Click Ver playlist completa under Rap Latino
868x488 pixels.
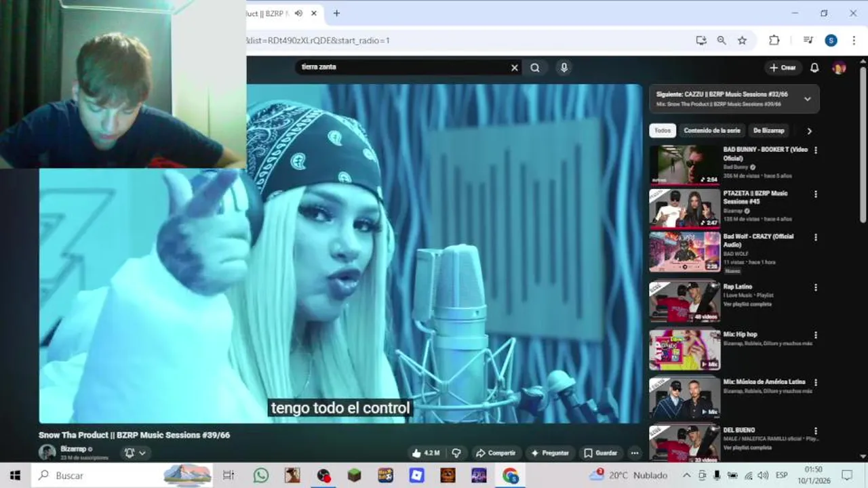pyautogui.click(x=747, y=304)
